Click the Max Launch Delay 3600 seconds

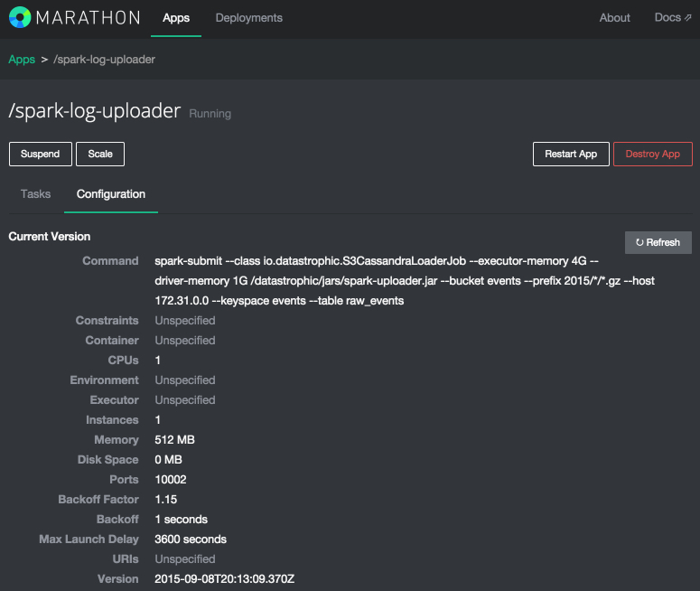pyautogui.click(x=191, y=539)
